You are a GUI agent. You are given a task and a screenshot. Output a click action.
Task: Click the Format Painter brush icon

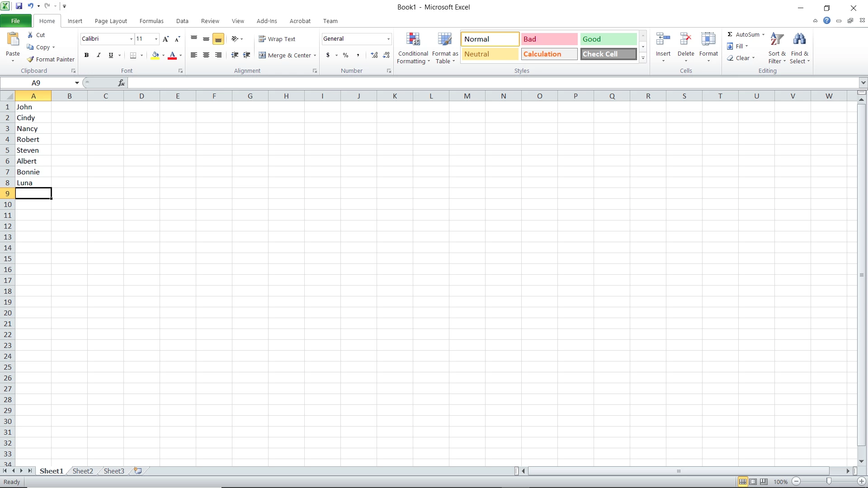tap(30, 59)
